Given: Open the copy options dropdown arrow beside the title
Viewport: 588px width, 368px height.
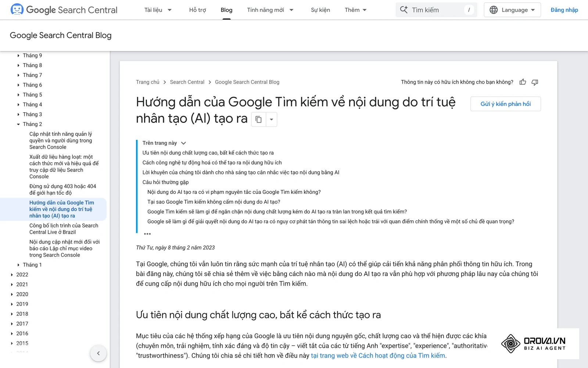Looking at the screenshot, I should click(x=271, y=119).
